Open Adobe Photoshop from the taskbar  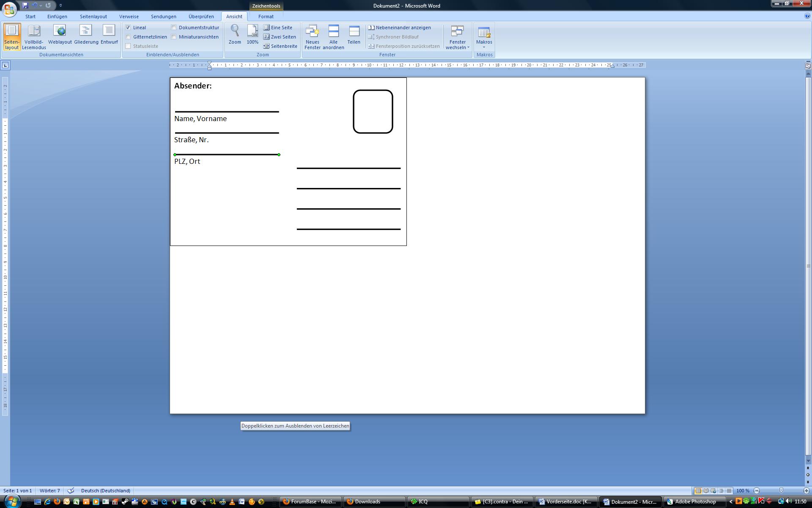click(x=694, y=502)
